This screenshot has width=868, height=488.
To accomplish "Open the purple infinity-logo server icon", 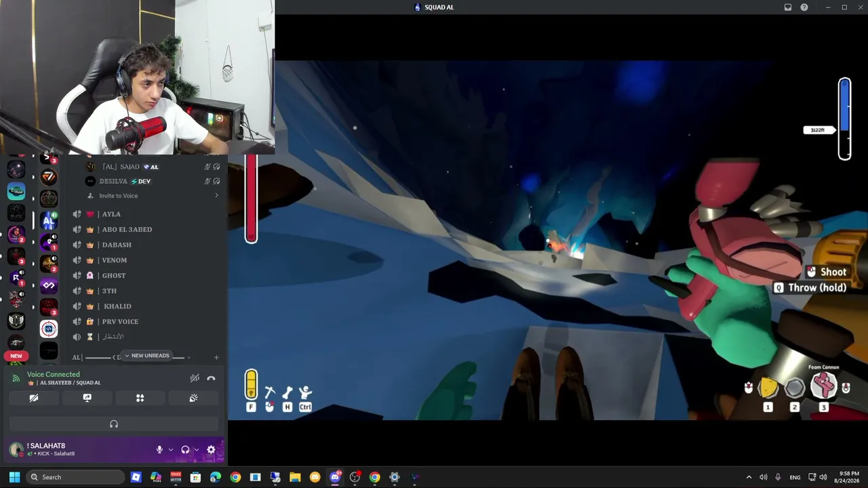I will coord(48,286).
